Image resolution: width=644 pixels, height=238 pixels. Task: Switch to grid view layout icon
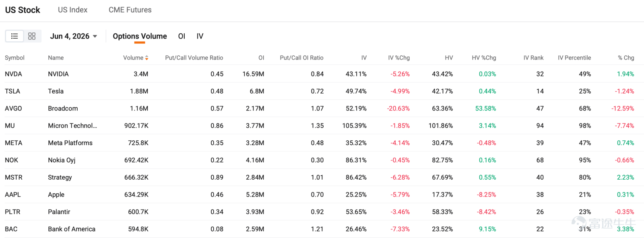pyautogui.click(x=32, y=36)
